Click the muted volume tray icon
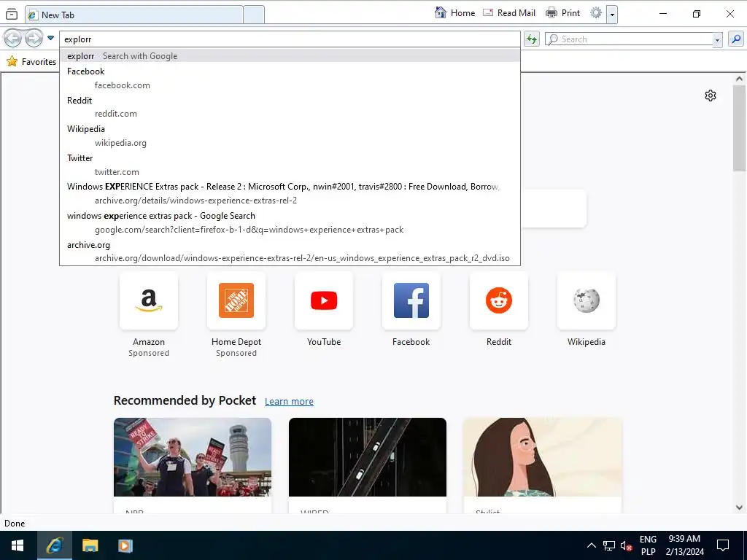This screenshot has width=747, height=560. click(626, 545)
